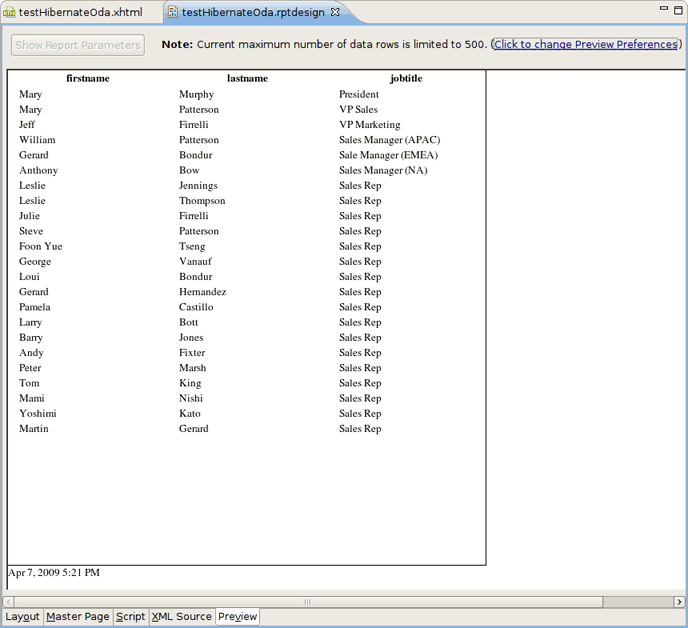Viewport: 688px width, 628px height.
Task: Maximize the editor area
Action: pos(678,9)
